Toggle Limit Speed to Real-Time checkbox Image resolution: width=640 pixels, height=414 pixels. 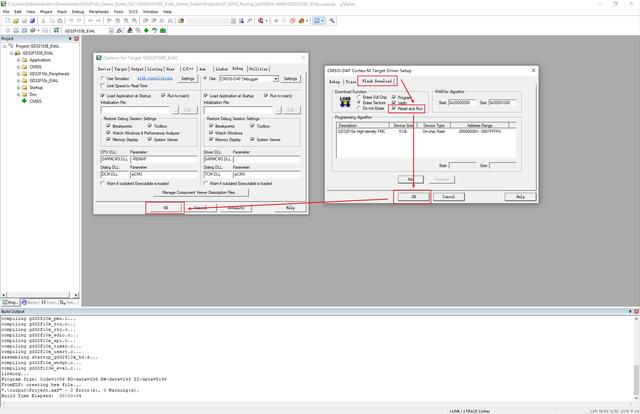[103, 86]
